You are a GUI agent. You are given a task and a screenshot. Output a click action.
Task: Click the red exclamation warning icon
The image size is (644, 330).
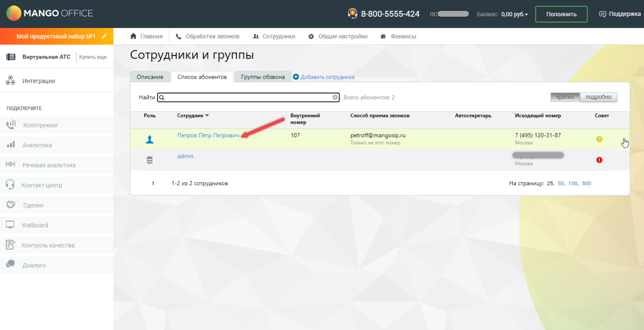[599, 160]
